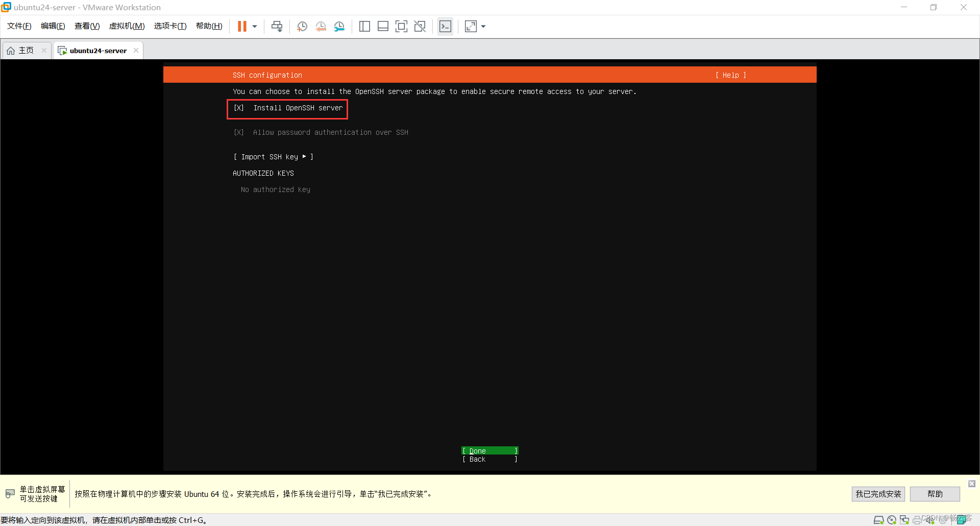Click the CD/DVD drive status icon
Screen dimensions: 980x526
click(x=892, y=520)
